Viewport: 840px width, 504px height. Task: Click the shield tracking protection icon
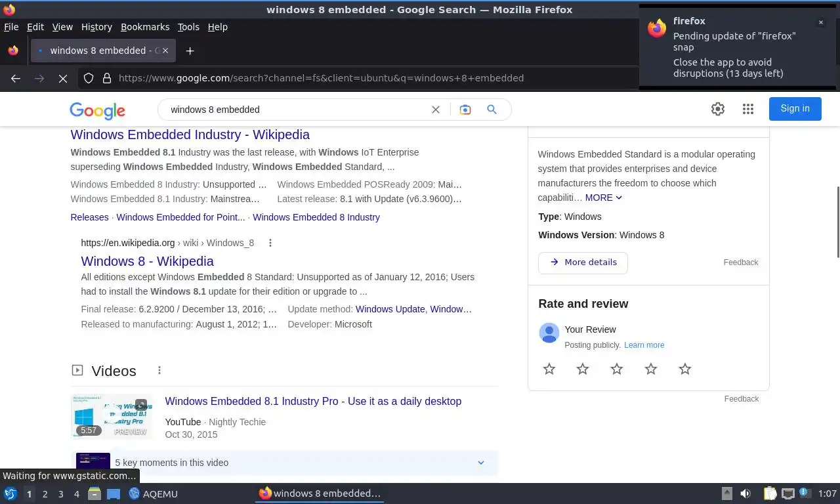point(89,78)
